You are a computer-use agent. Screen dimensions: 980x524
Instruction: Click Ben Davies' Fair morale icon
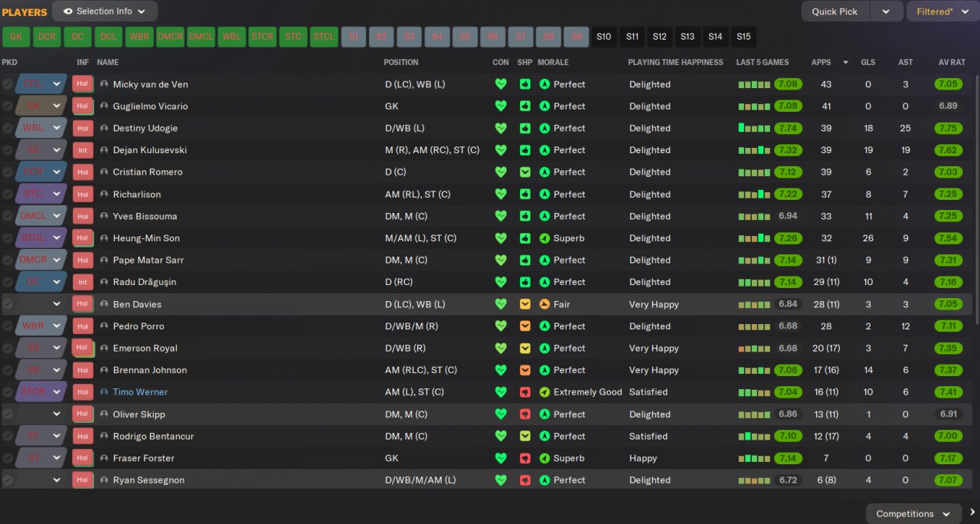pyautogui.click(x=544, y=304)
